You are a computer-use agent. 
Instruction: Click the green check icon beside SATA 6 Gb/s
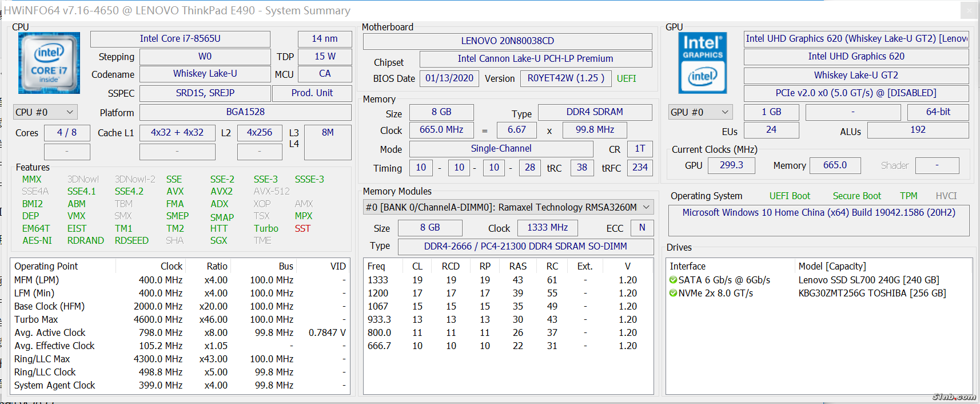(673, 280)
